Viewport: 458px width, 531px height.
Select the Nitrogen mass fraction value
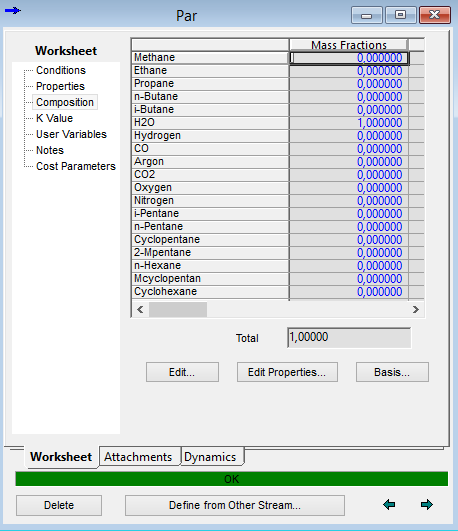[349, 201]
